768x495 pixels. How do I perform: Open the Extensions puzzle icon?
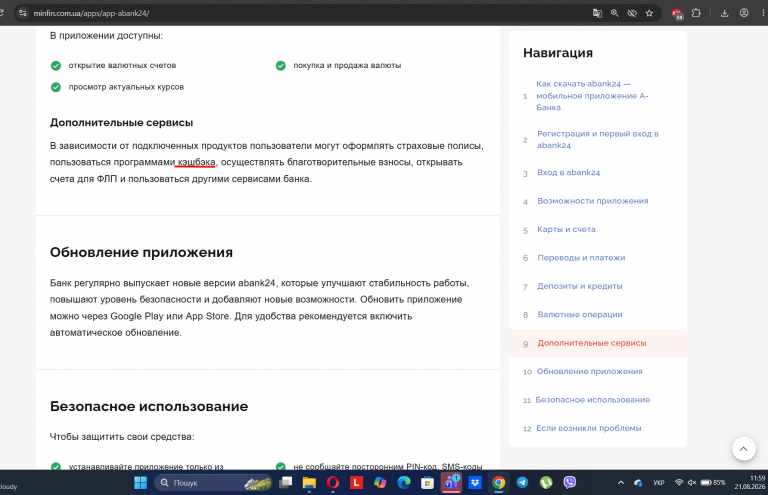[696, 13]
